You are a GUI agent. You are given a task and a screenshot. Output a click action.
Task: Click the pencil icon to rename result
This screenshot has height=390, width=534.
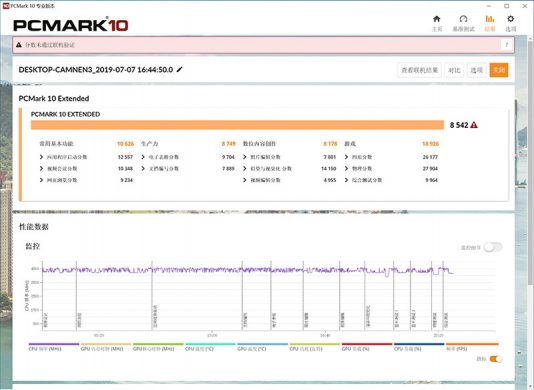coord(180,69)
